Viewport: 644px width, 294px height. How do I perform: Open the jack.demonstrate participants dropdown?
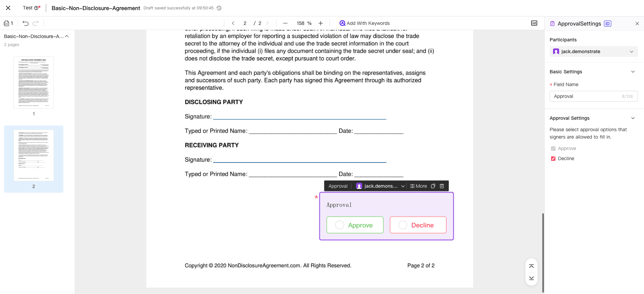click(593, 51)
